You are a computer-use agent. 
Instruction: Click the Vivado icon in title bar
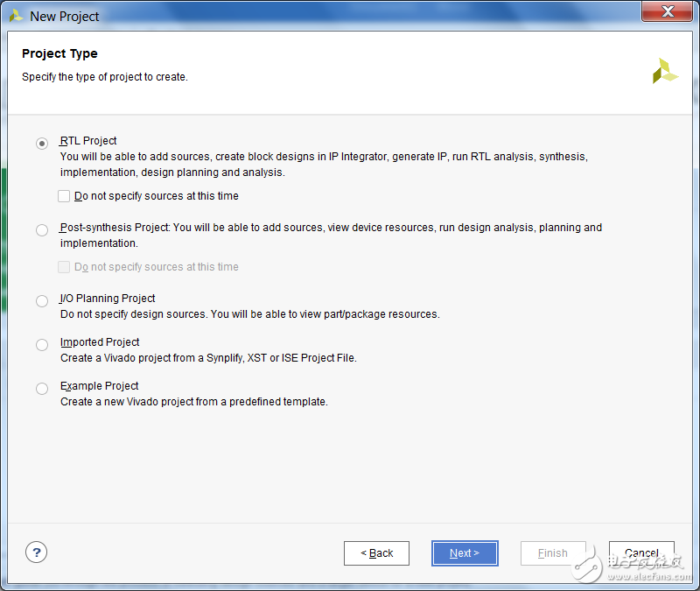[16, 16]
